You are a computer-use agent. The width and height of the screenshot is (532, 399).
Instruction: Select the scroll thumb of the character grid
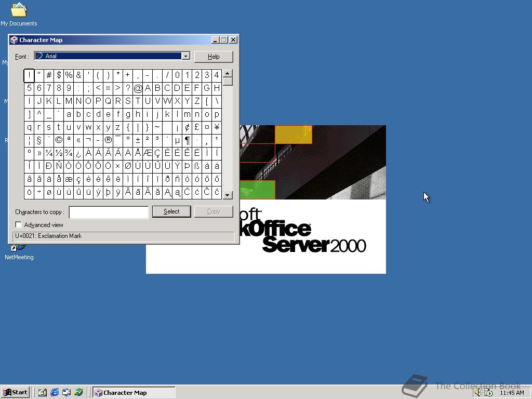click(x=228, y=82)
